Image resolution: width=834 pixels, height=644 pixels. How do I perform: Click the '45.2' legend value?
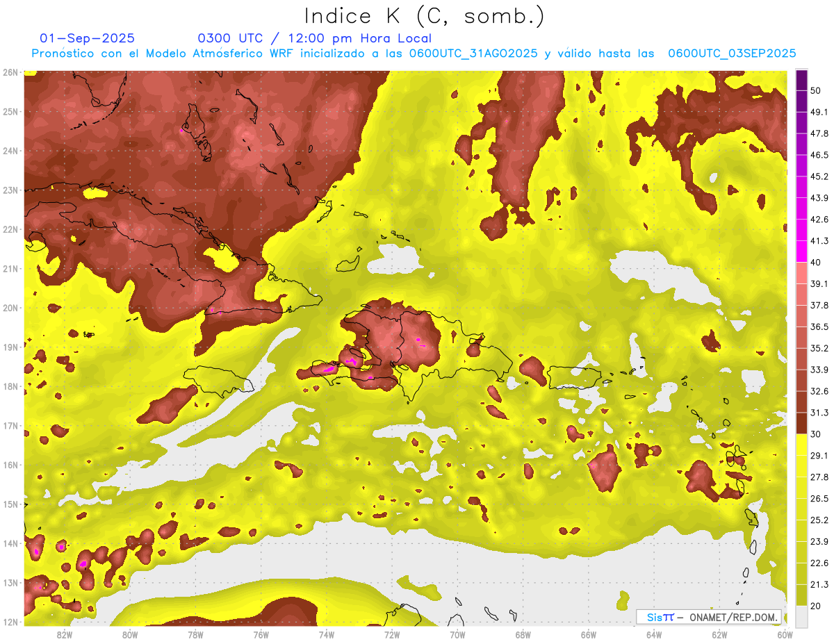819,176
